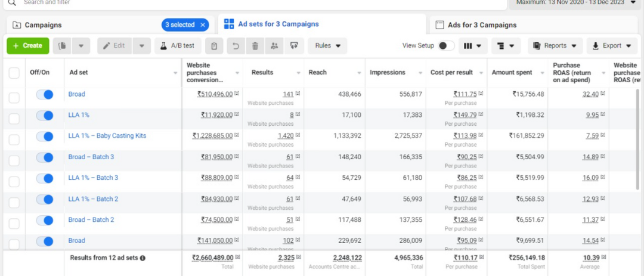Tick checkbox for Broad – Batch 3 row

[14, 160]
